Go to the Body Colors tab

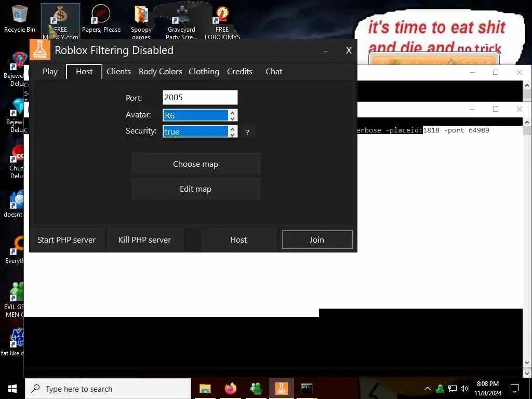[x=160, y=72]
